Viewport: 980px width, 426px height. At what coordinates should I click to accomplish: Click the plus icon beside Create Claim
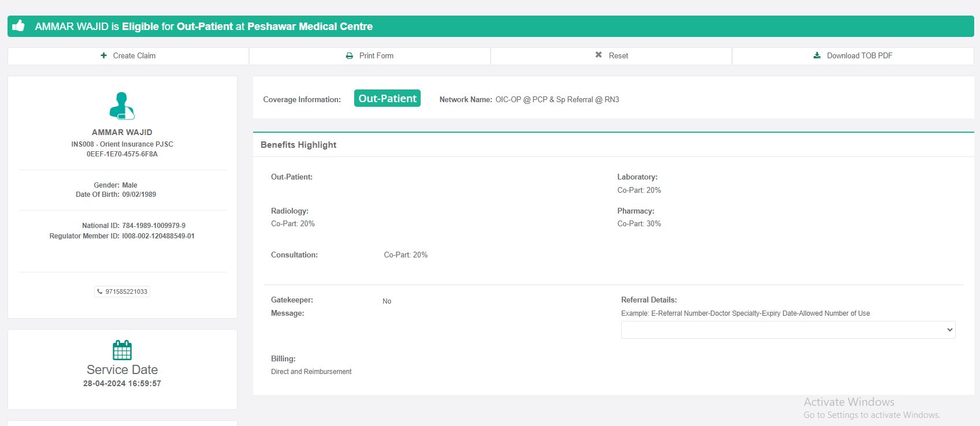click(103, 55)
